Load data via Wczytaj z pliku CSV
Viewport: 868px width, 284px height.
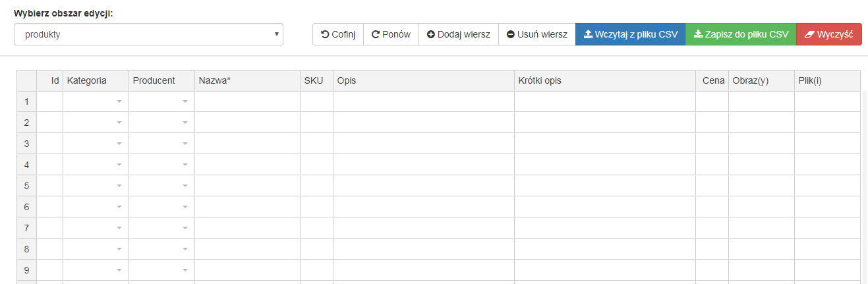[x=631, y=34]
